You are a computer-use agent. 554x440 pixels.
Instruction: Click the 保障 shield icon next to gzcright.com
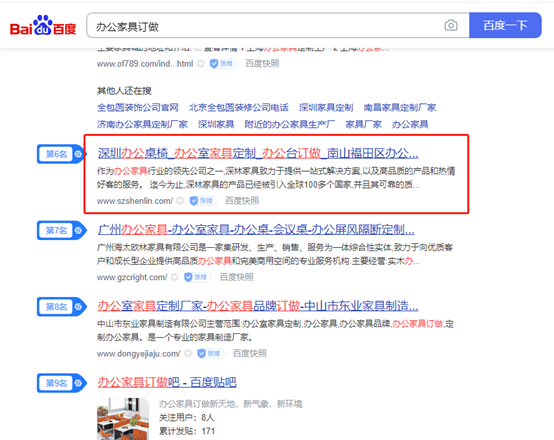(197, 277)
